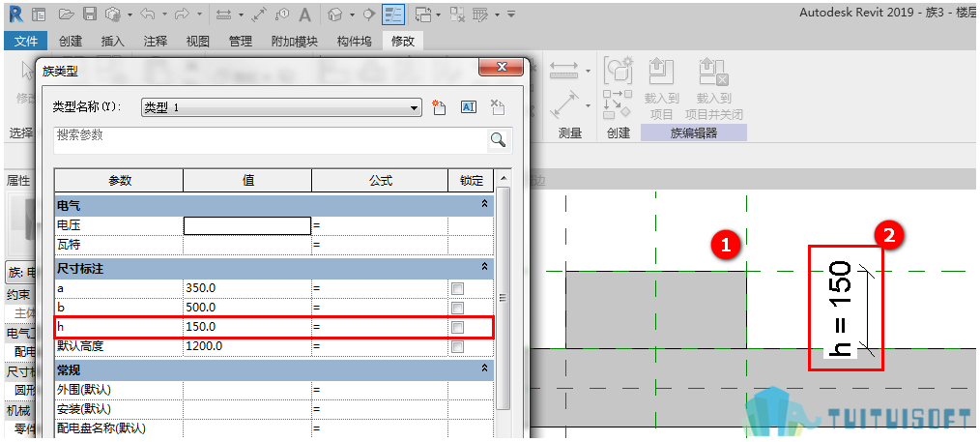
Task: Click the Switch Windows icon
Action: click(x=423, y=14)
